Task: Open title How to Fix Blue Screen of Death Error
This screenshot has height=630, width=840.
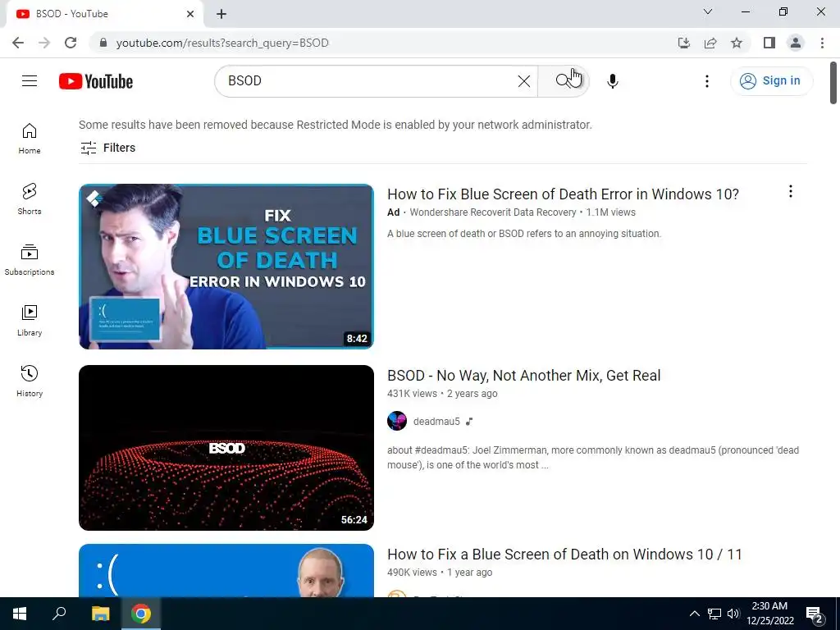Action: [x=563, y=194]
